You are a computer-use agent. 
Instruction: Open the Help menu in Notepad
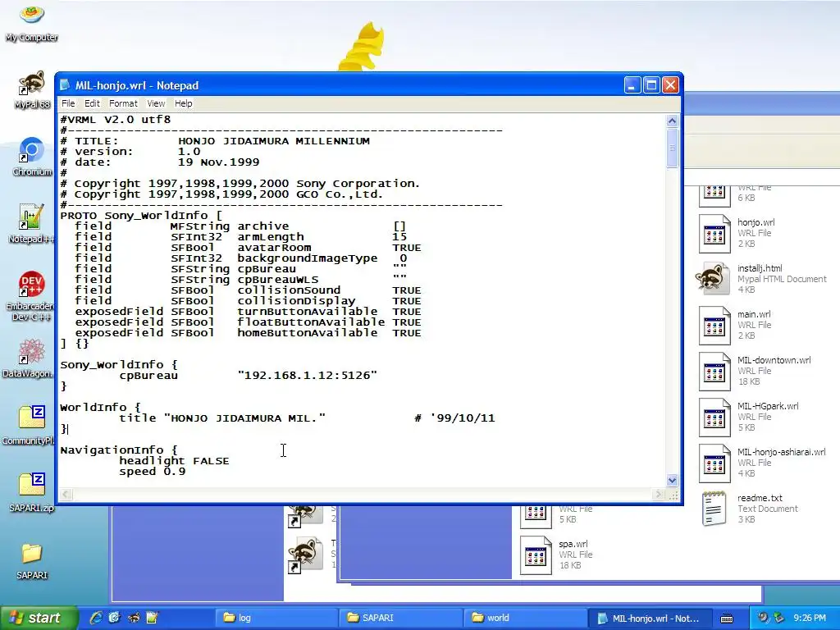point(183,103)
